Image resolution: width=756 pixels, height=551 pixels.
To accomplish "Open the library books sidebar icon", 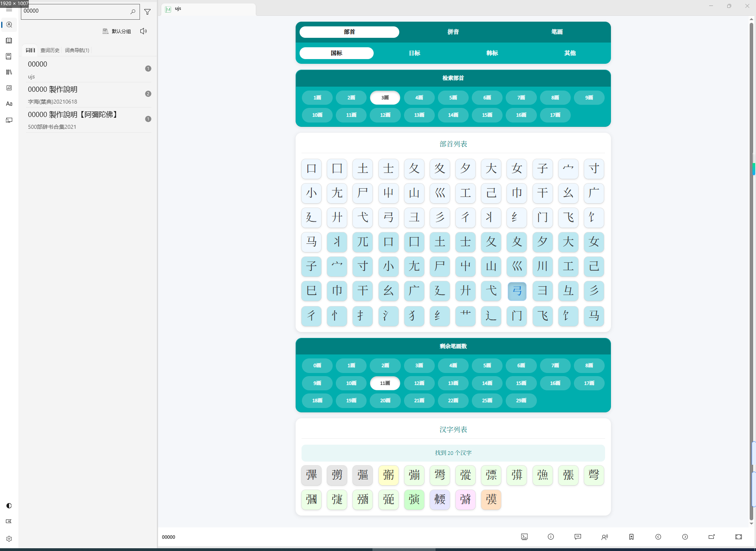I will (9, 72).
